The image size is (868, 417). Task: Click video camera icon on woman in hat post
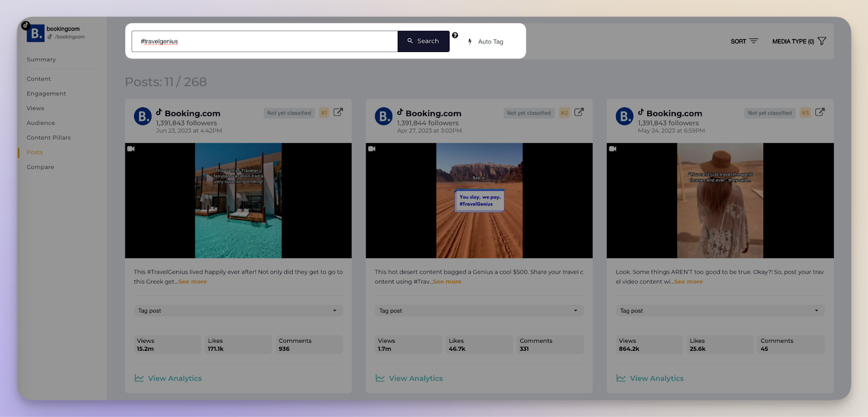[x=612, y=149]
